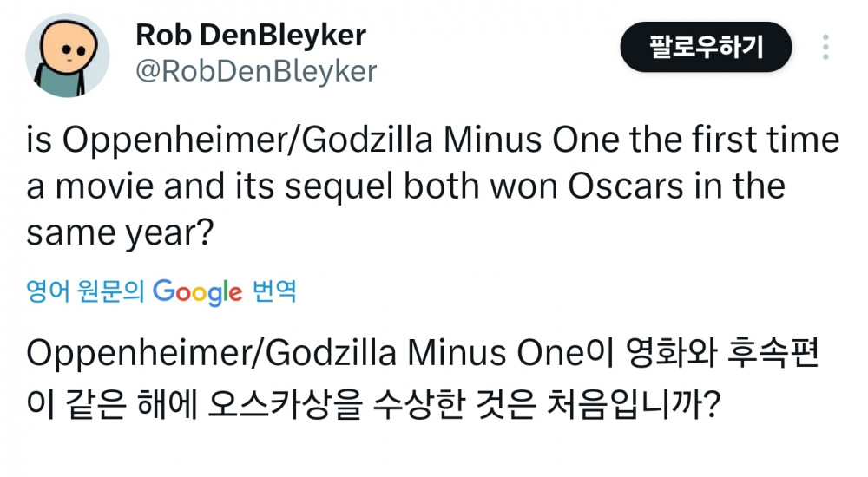Viewport: 868px width, 477px height.
Task: Click the "번역" label after Google logo
Action: point(274,291)
